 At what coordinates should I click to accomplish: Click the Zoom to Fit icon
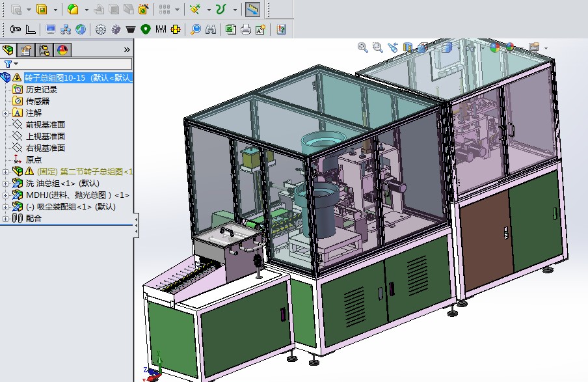tap(363, 48)
